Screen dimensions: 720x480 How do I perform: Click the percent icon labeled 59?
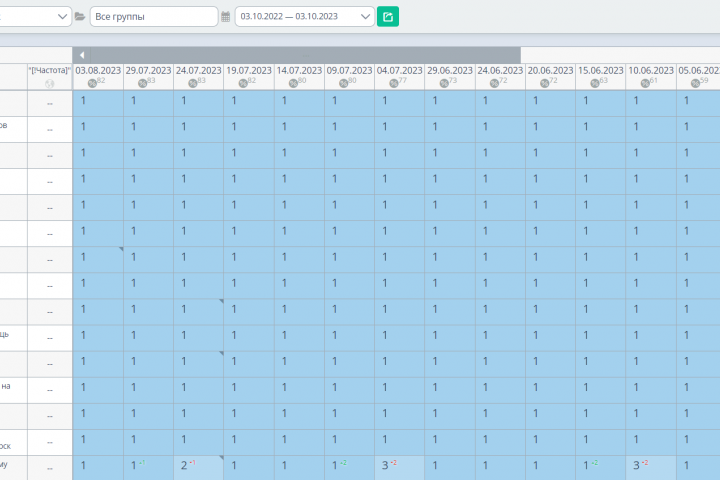click(x=695, y=83)
